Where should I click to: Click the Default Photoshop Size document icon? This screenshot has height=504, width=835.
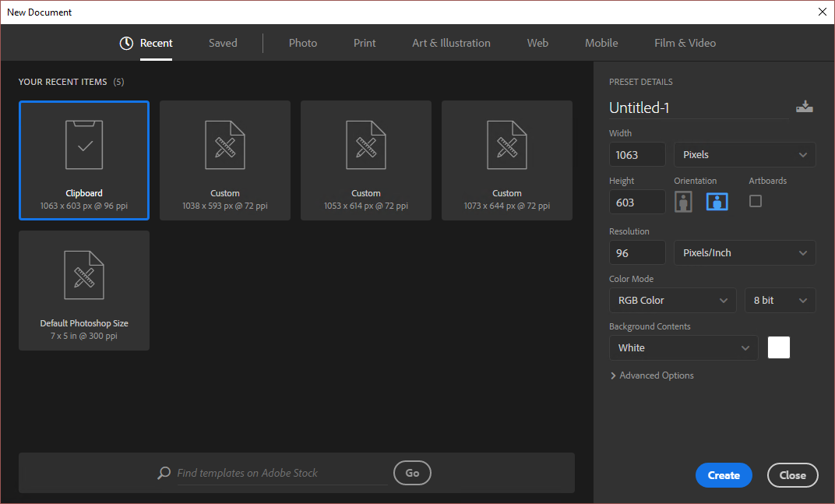click(x=84, y=275)
